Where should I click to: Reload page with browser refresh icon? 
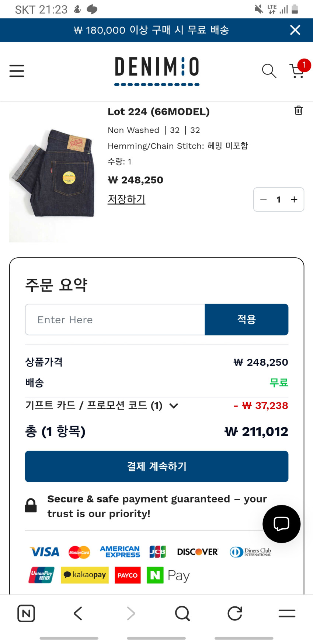235,613
